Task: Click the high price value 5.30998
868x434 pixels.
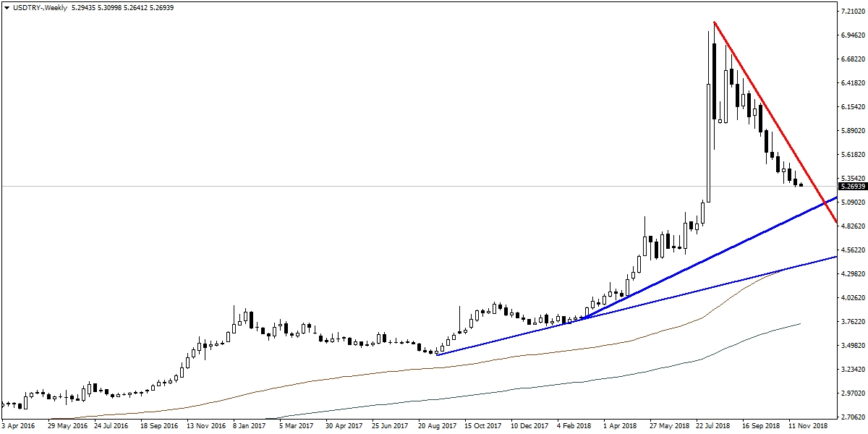Action: [109, 7]
